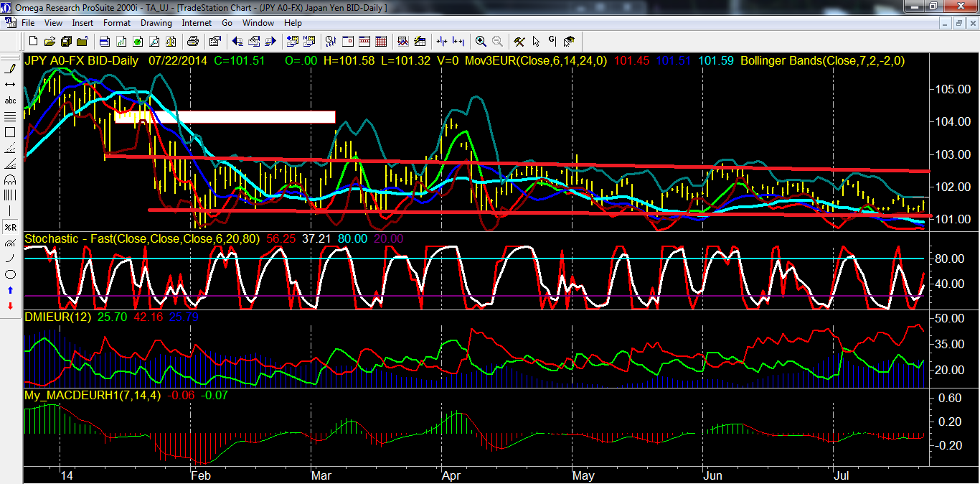
Task: Click the hammer and wrench tools icon
Action: (519, 41)
